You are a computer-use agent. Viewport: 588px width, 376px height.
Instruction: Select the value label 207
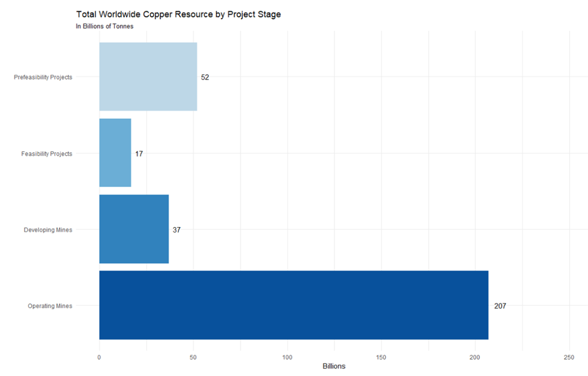point(500,306)
